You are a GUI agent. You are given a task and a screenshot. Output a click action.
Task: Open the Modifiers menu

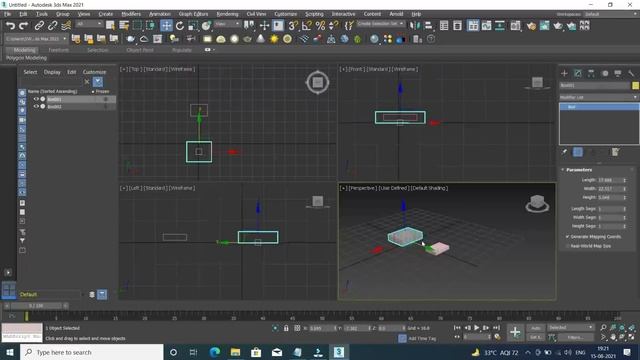click(x=131, y=14)
